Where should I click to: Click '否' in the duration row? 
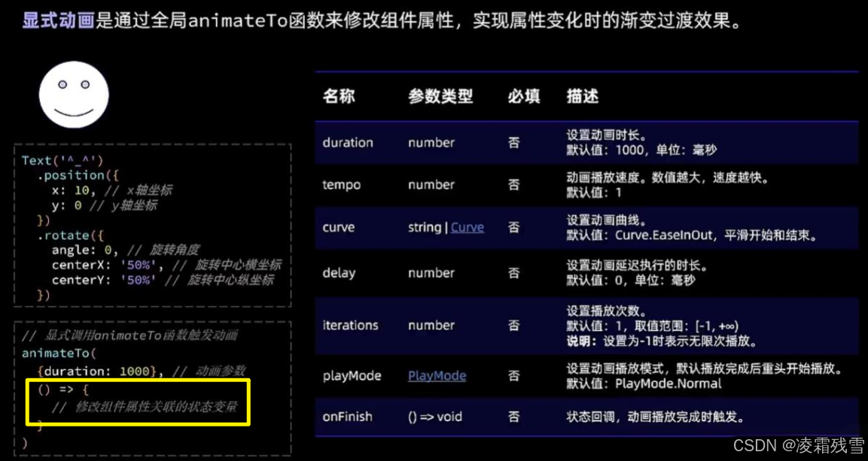pos(513,142)
